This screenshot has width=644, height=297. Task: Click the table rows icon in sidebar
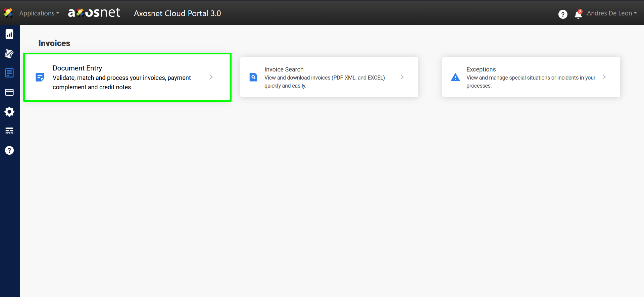click(9, 131)
